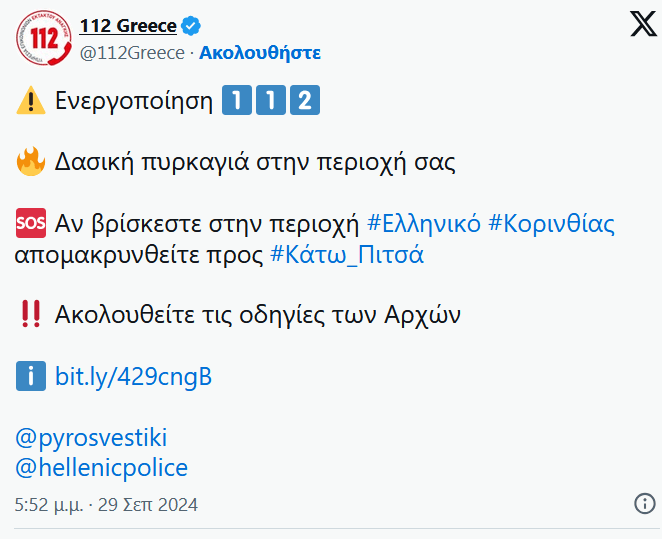Open the #Ελληνικό hashtag

point(424,222)
